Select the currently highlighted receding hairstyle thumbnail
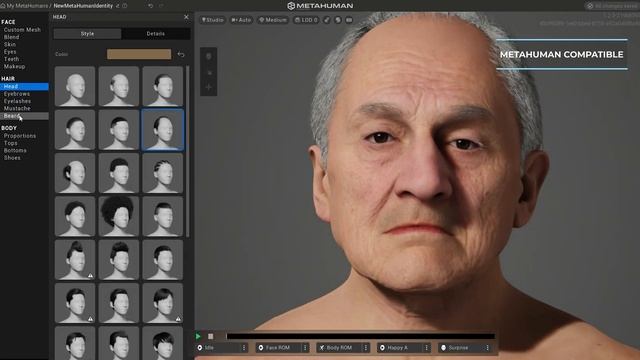 point(163,130)
